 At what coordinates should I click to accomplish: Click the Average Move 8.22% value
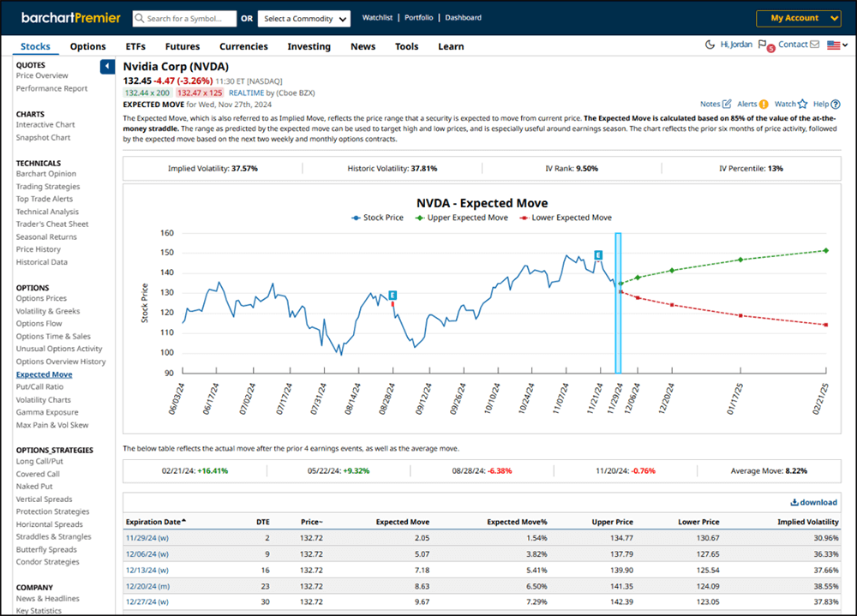796,470
